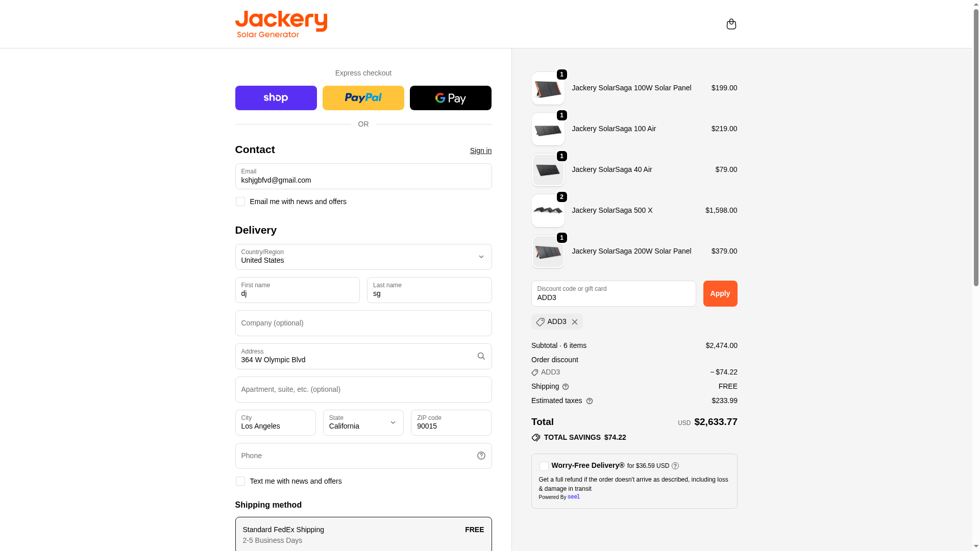Click the Shipping info question mark

pyautogui.click(x=566, y=387)
